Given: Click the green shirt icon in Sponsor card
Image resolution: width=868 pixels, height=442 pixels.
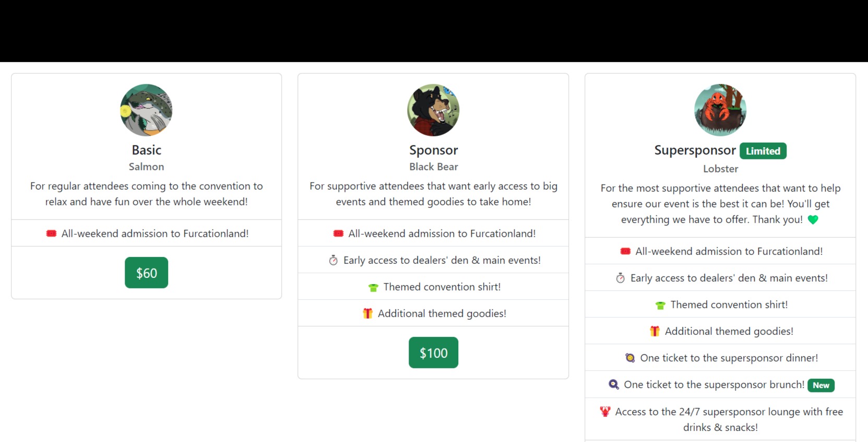Looking at the screenshot, I should tap(373, 287).
